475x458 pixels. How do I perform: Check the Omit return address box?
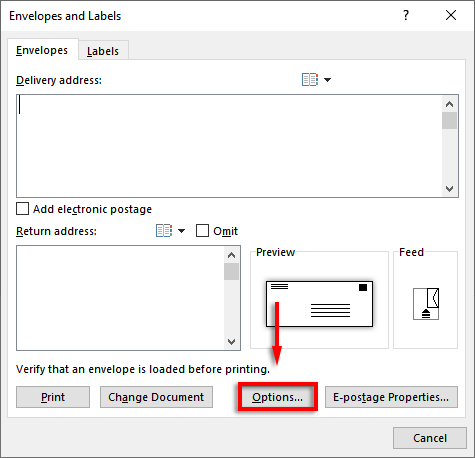(202, 231)
